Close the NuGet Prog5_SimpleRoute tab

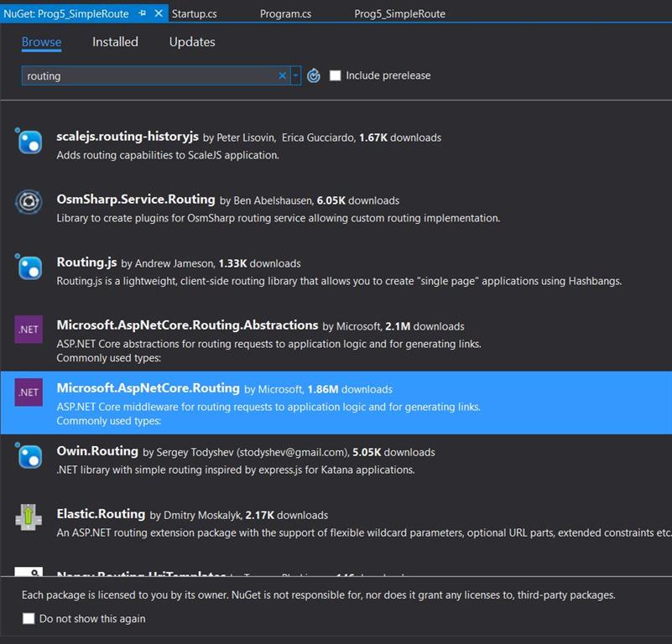tap(159, 13)
